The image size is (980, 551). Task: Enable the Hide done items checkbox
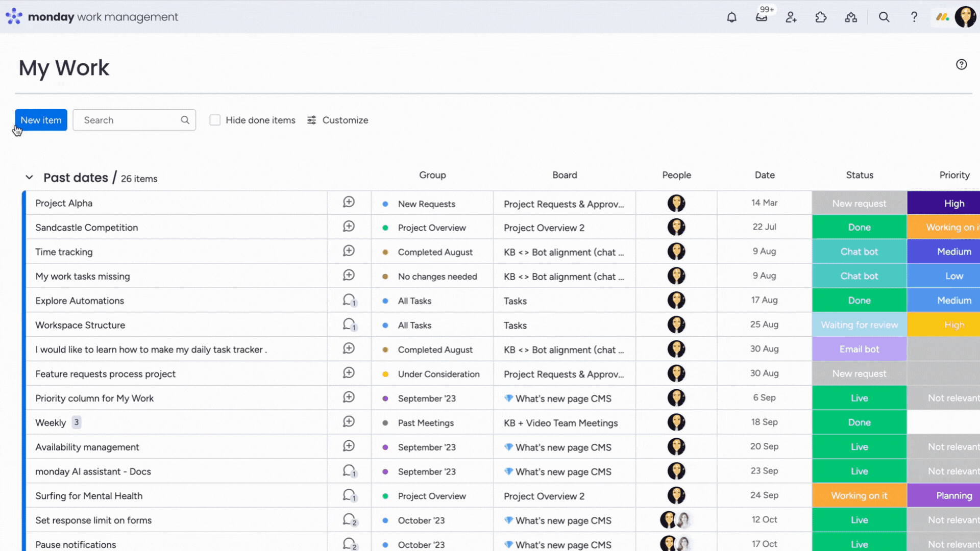click(215, 120)
